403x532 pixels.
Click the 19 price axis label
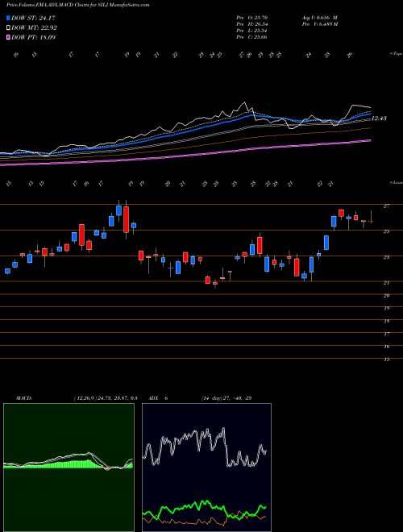tap(387, 309)
